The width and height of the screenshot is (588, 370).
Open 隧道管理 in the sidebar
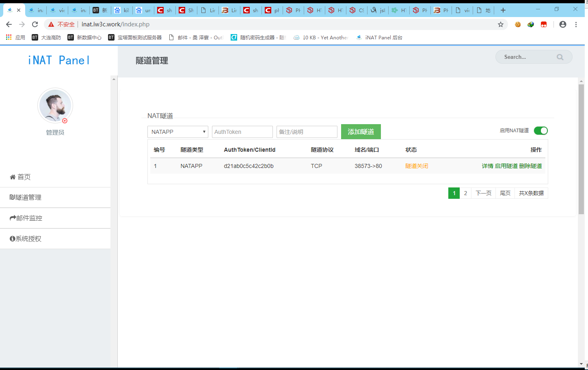[55, 198]
